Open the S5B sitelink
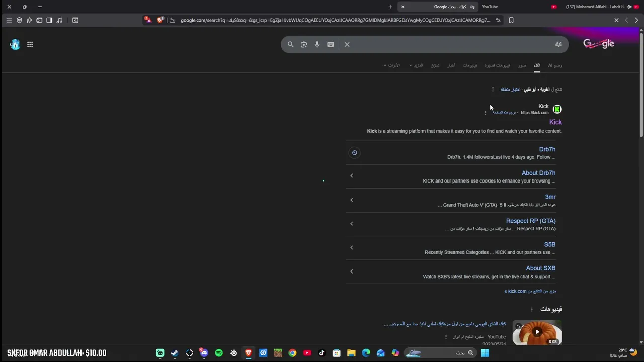644x362 pixels. point(550,244)
